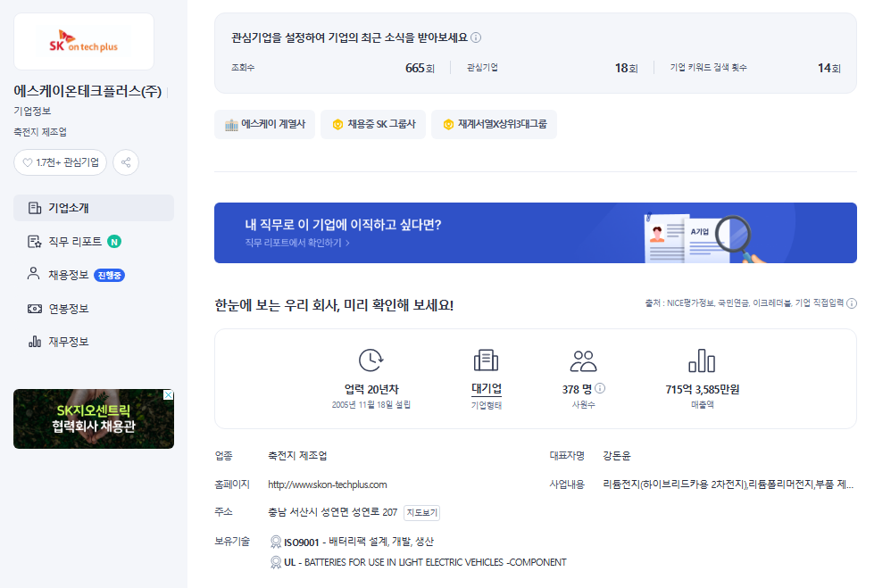891x588 pixels.
Task: Follow the 직무 리포트에서 확인하기 link
Action: click(x=297, y=243)
